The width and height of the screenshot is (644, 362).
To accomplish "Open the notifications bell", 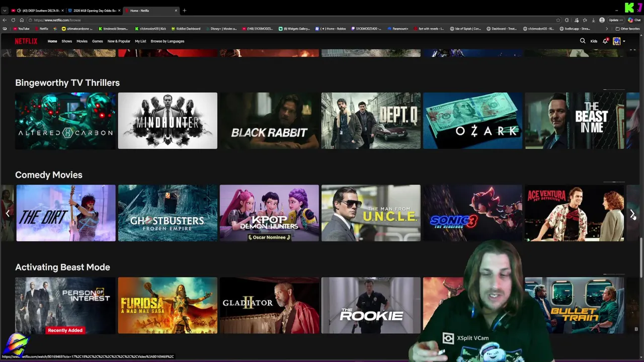I will (605, 41).
